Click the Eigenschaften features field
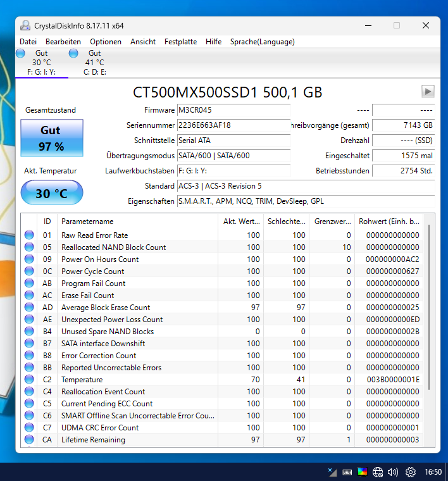The width and height of the screenshot is (448, 481). [306, 201]
